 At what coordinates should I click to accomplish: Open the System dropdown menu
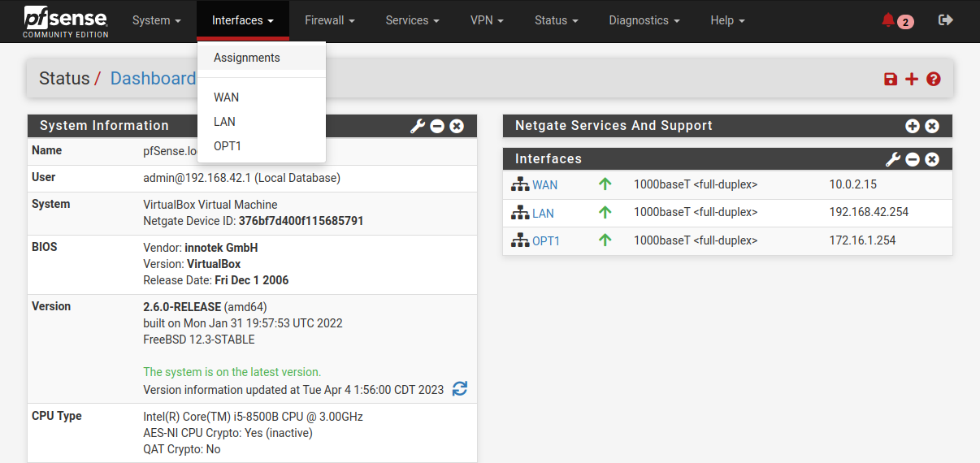pyautogui.click(x=155, y=20)
